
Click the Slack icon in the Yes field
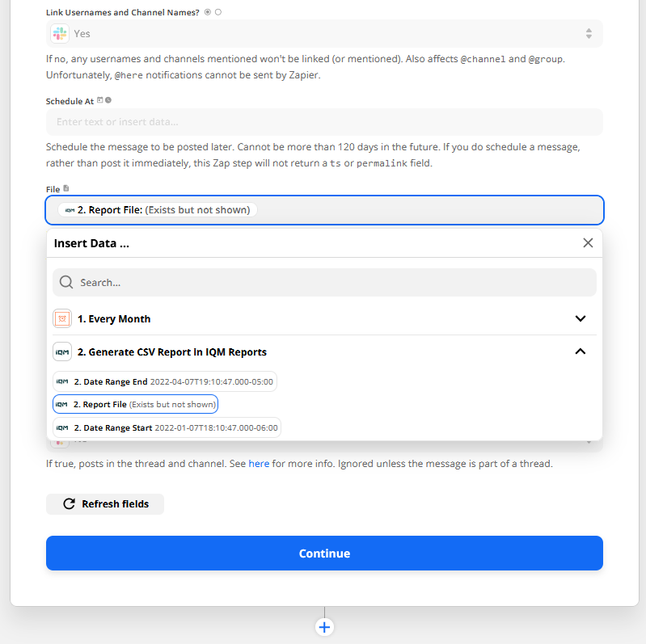pyautogui.click(x=60, y=33)
